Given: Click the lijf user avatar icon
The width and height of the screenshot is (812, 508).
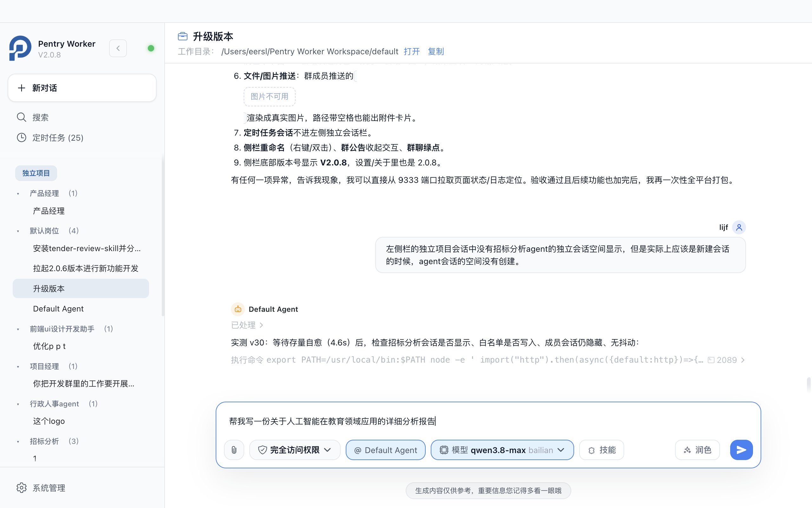Looking at the screenshot, I should [x=739, y=227].
